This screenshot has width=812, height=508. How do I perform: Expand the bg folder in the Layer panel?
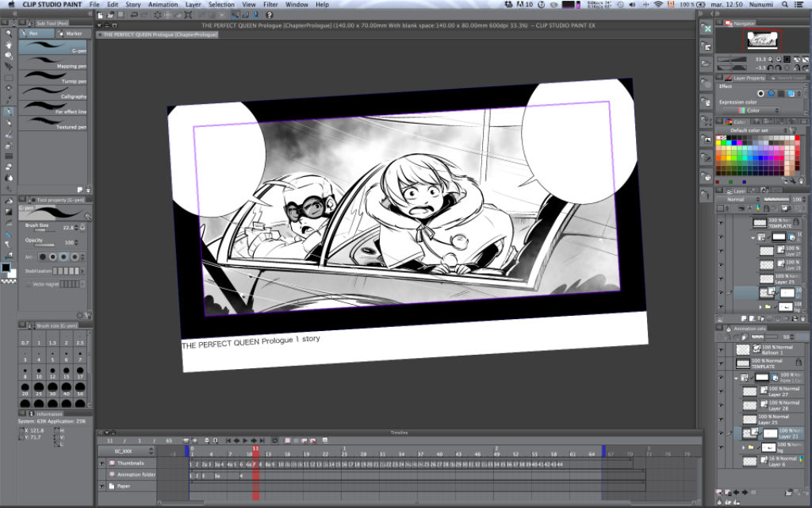coord(760,307)
